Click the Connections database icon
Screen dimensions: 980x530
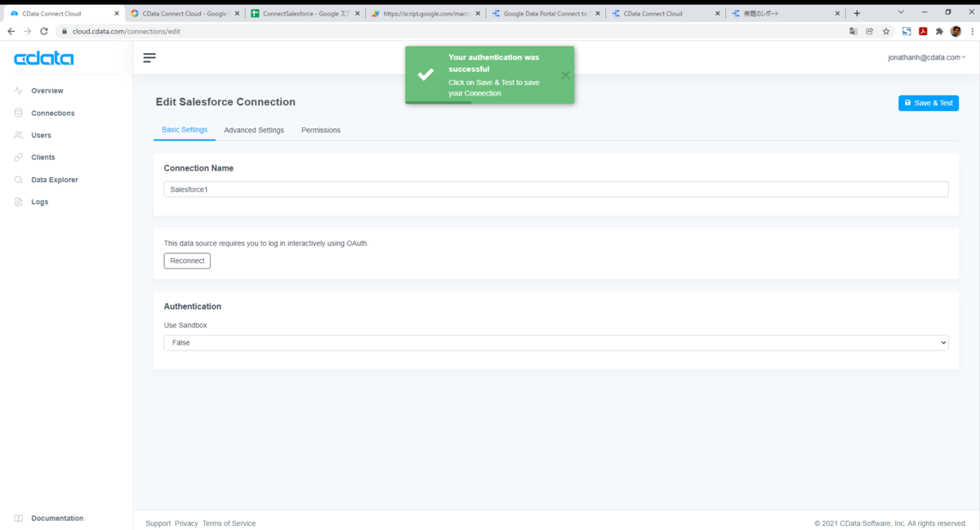click(x=19, y=113)
